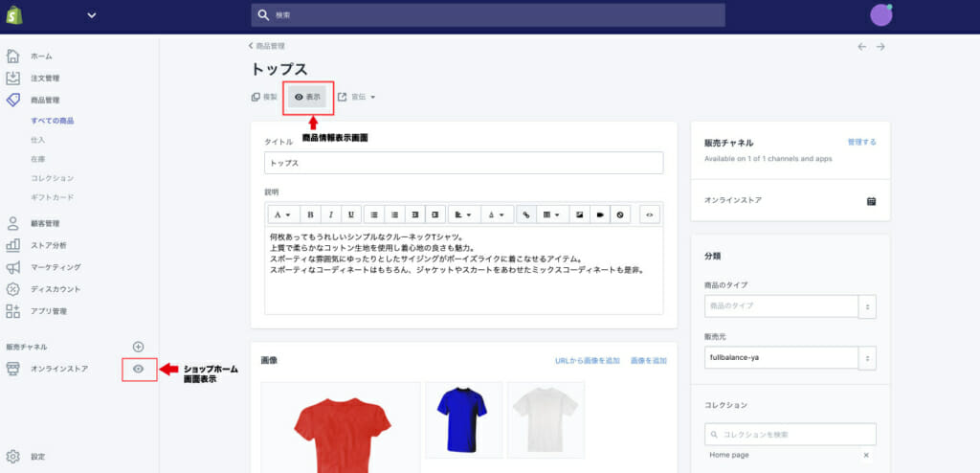Switch to HTML view with the <> button

[650, 214]
